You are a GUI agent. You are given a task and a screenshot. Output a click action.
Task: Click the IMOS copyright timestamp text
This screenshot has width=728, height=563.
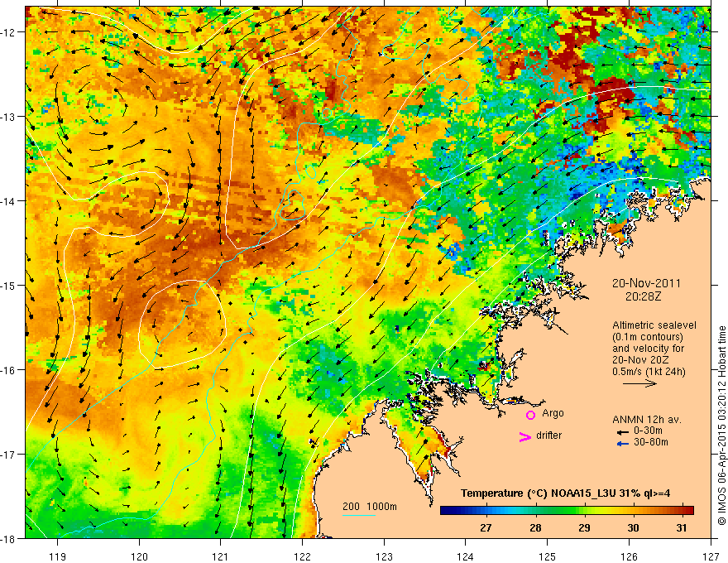(x=721, y=426)
